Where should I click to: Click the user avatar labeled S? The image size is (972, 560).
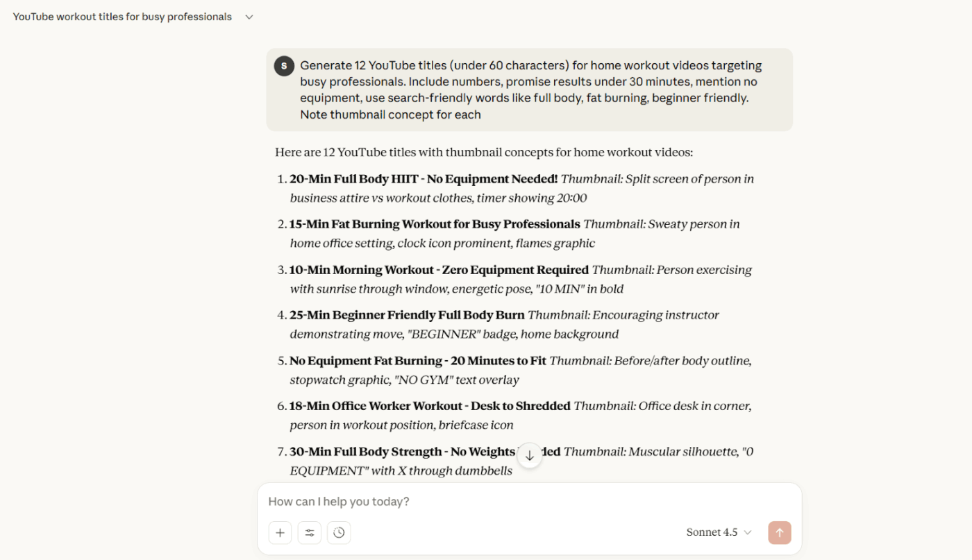(284, 66)
